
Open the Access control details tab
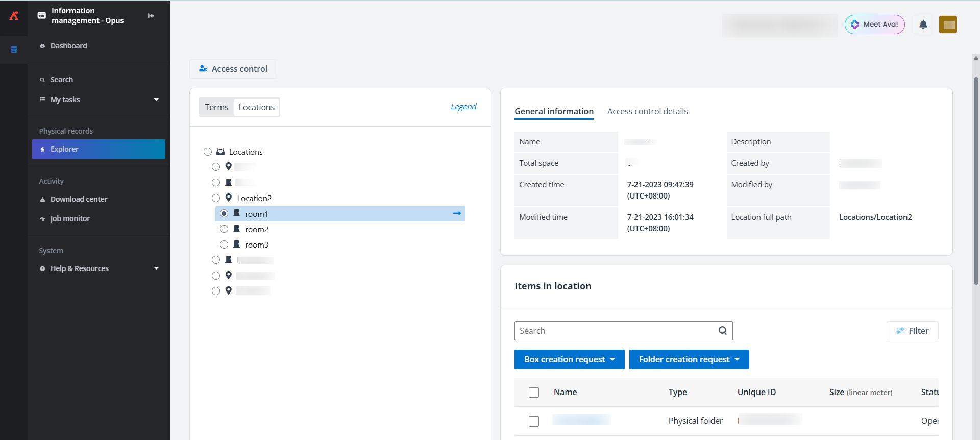(647, 111)
